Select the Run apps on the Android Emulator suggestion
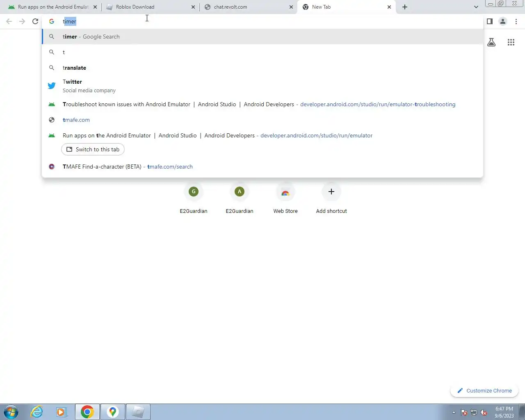 [x=262, y=135]
